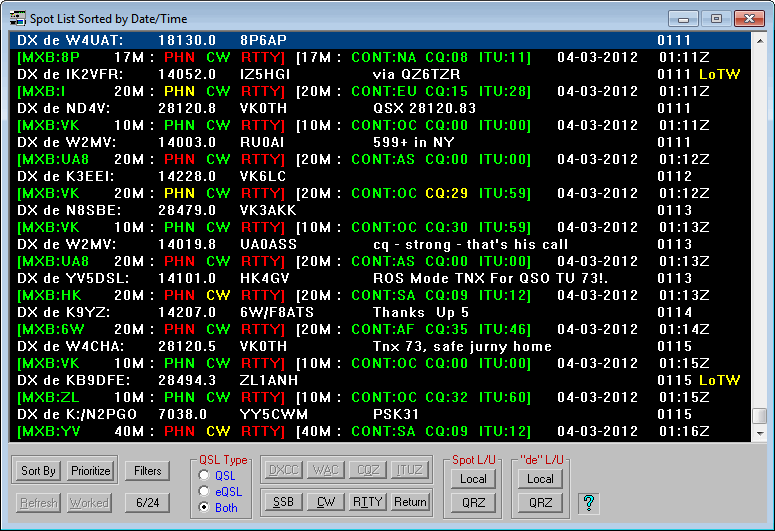Viewport: 775px width, 531px height.
Task: Select the QSL radio button
Action: tap(206, 476)
